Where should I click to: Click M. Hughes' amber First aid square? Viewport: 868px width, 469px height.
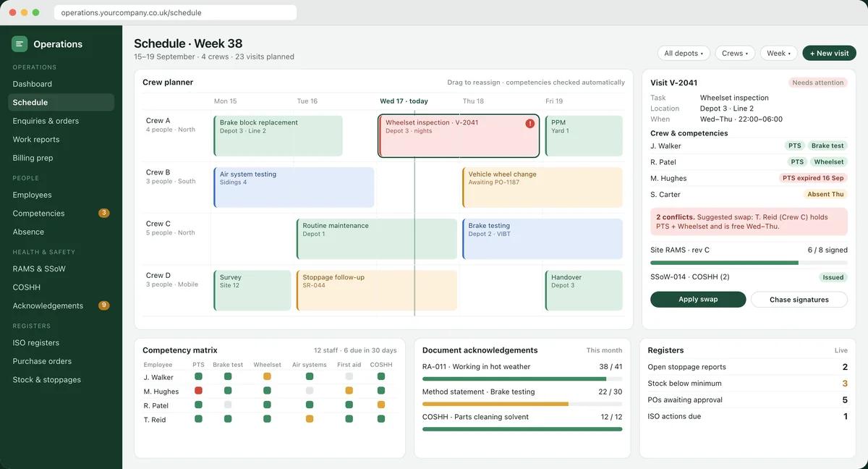click(x=349, y=391)
